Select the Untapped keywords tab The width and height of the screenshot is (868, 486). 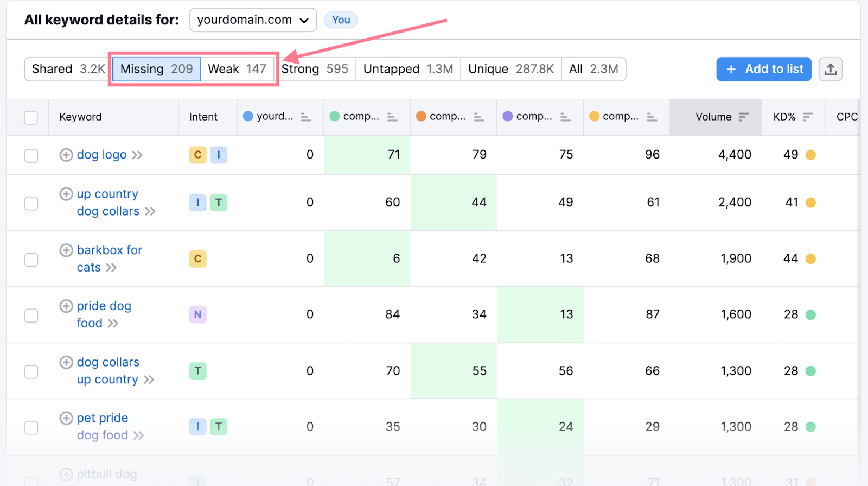tap(408, 69)
